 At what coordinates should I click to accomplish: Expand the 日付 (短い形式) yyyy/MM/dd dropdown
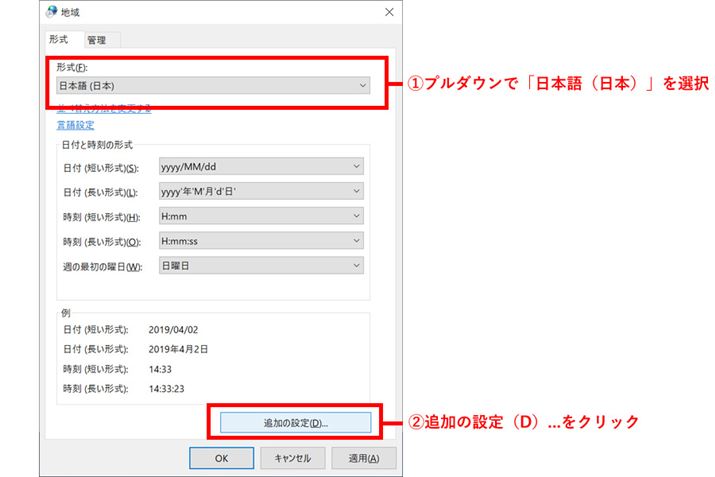click(260, 167)
